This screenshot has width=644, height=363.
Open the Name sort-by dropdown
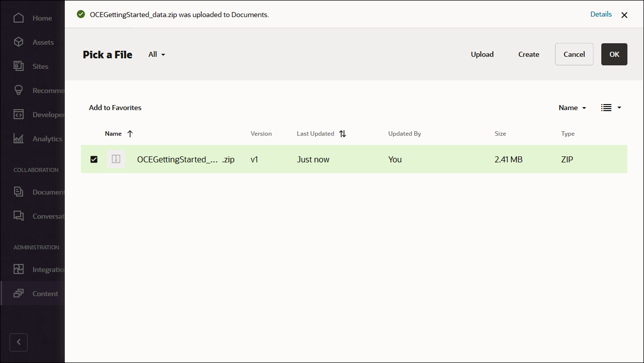[x=572, y=107]
